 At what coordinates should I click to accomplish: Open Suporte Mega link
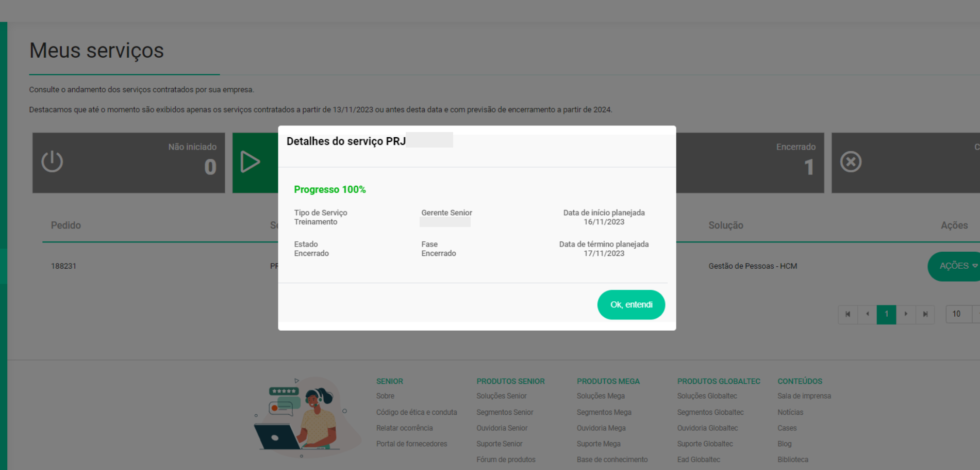599,444
